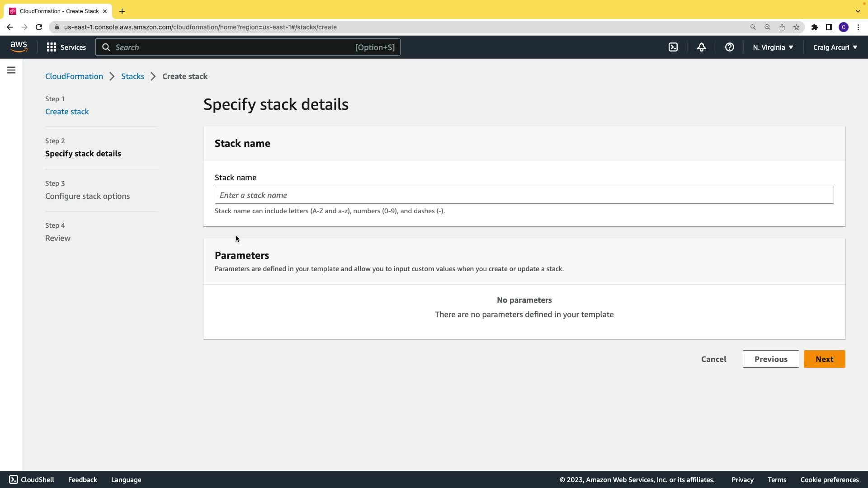Click the orange Next button
868x488 pixels.
[x=824, y=359]
